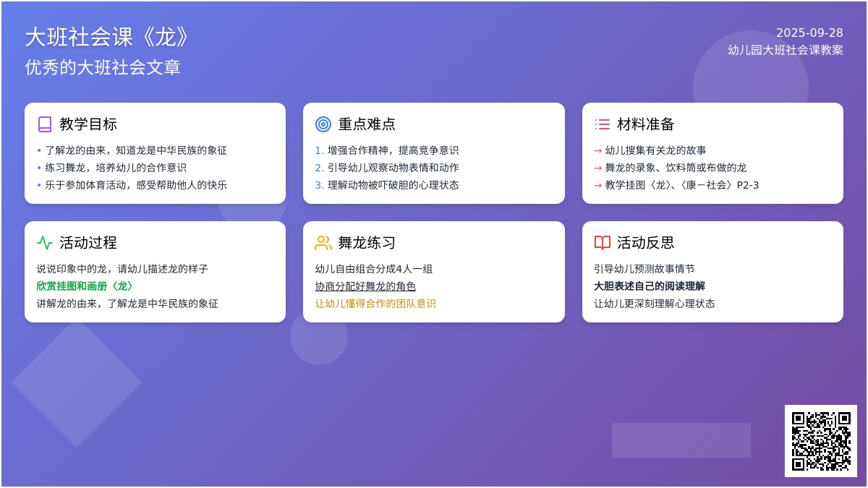Click the target icon beside 重点难点
Viewport: 868px width, 488px height.
323,124
